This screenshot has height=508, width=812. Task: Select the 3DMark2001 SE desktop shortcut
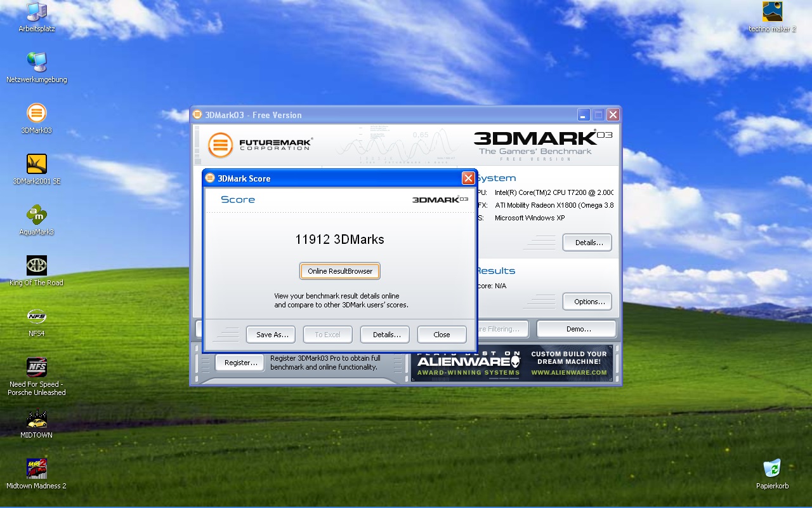click(x=37, y=170)
